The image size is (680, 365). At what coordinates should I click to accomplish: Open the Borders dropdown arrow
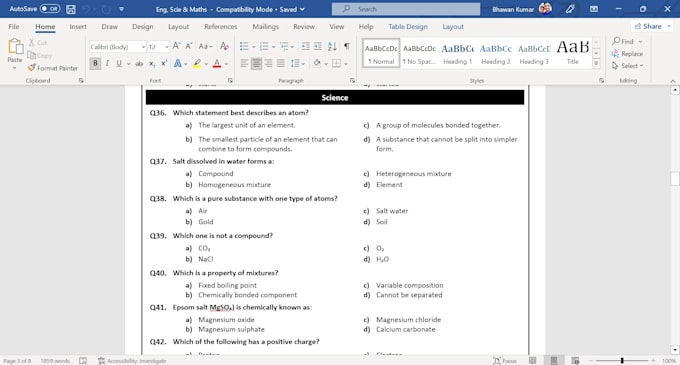346,64
